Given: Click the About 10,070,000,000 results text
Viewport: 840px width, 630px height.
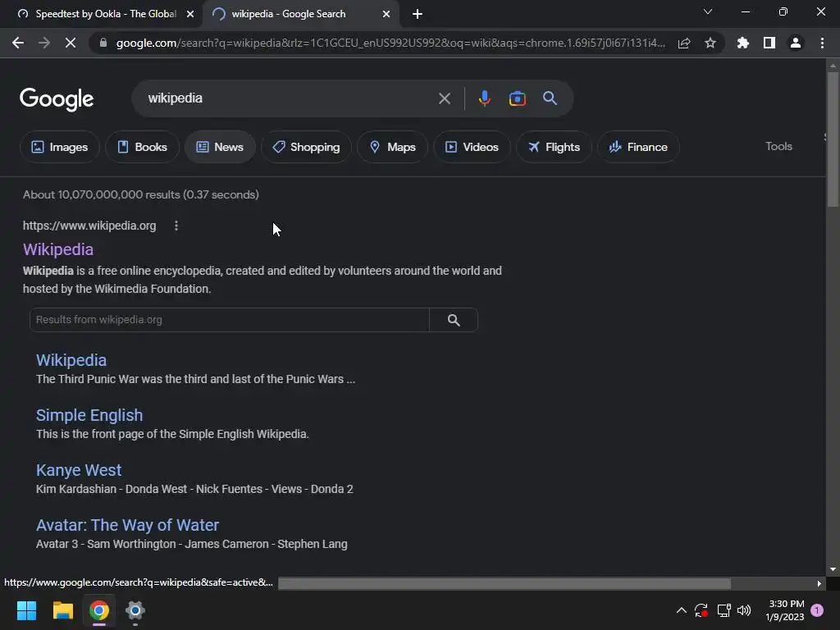Looking at the screenshot, I should [140, 194].
